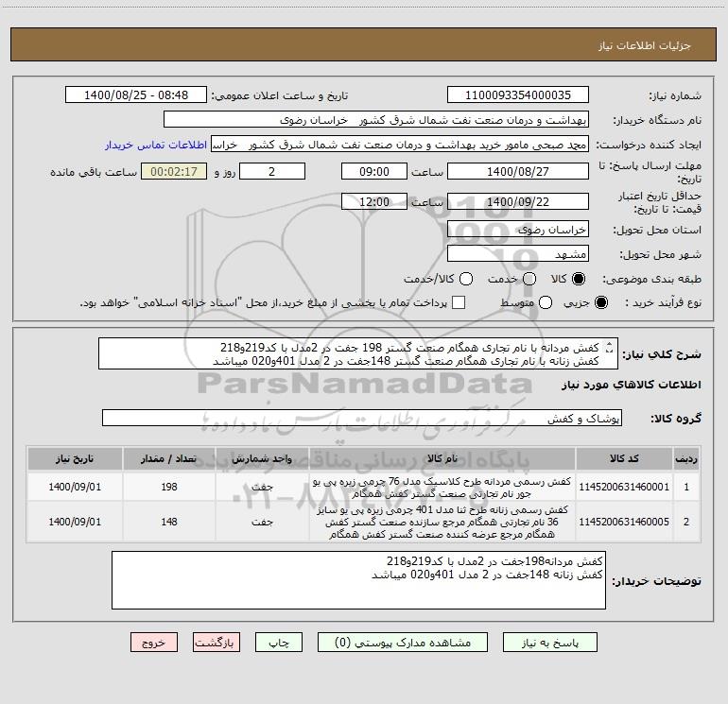Image resolution: width=728 pixels, height=704 pixels.
Task: Select the جزیی purchase type radio
Action: (x=600, y=302)
